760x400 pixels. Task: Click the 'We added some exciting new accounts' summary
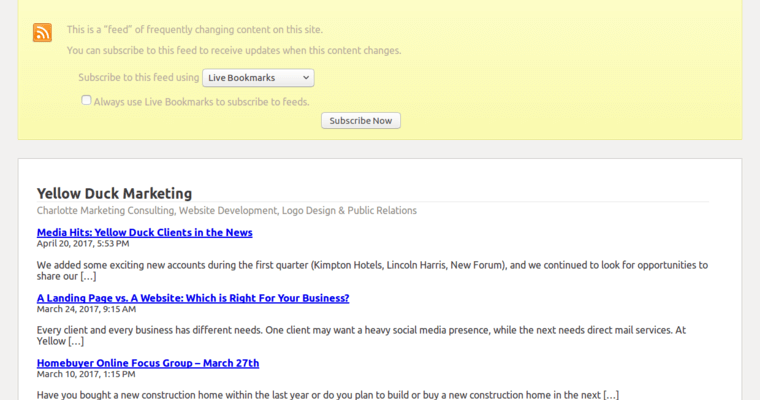(x=372, y=271)
